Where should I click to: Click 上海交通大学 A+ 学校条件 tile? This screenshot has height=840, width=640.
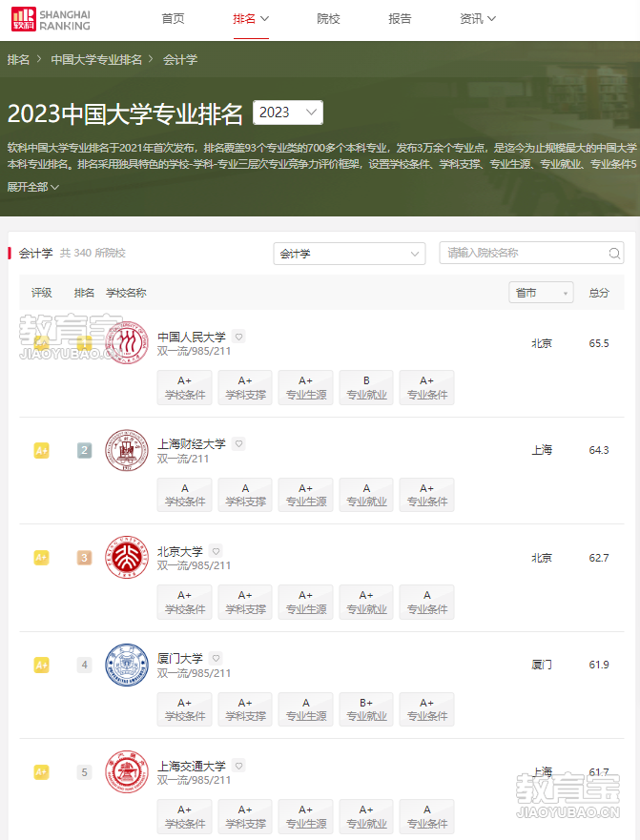[x=185, y=816]
